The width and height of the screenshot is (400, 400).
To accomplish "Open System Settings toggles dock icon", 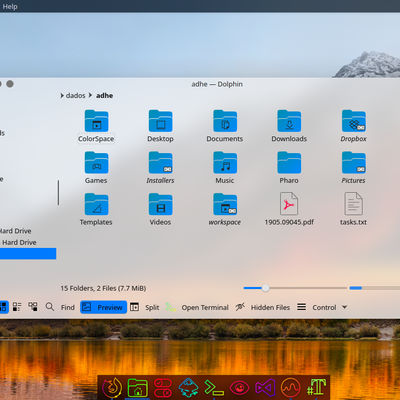I will 163,388.
